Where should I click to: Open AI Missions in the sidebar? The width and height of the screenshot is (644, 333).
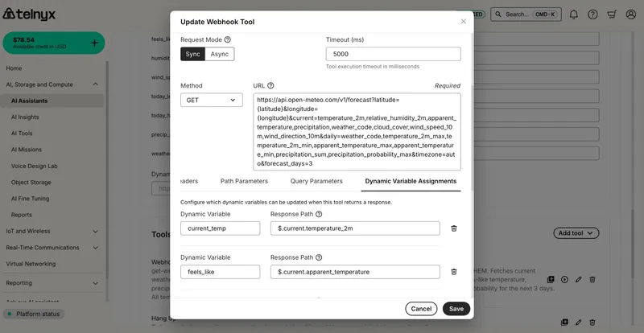click(27, 150)
